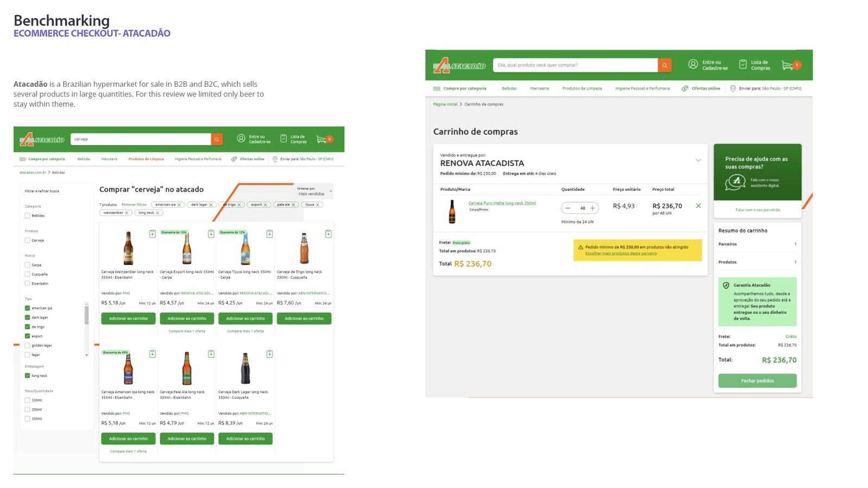Remove Puro Malte item with X icon
This screenshot has width=868, height=488.
[x=698, y=206]
